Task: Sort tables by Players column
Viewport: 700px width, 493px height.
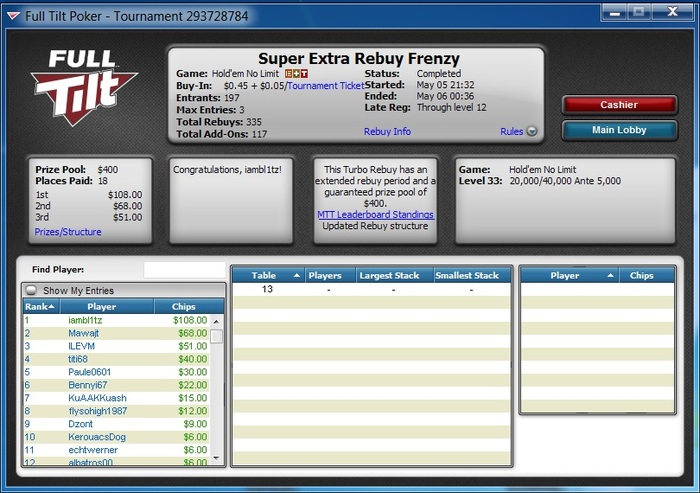Action: [x=330, y=276]
